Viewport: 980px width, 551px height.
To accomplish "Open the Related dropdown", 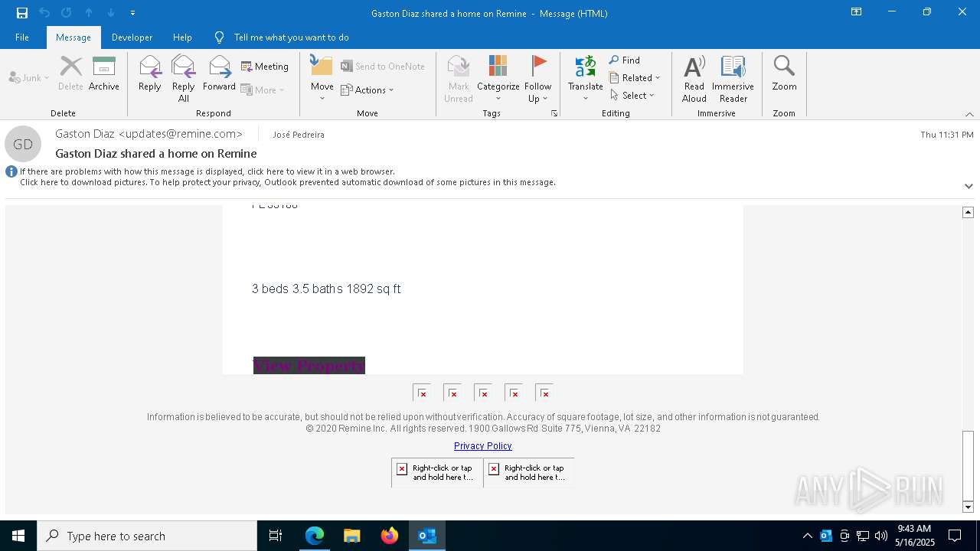I will pyautogui.click(x=635, y=77).
